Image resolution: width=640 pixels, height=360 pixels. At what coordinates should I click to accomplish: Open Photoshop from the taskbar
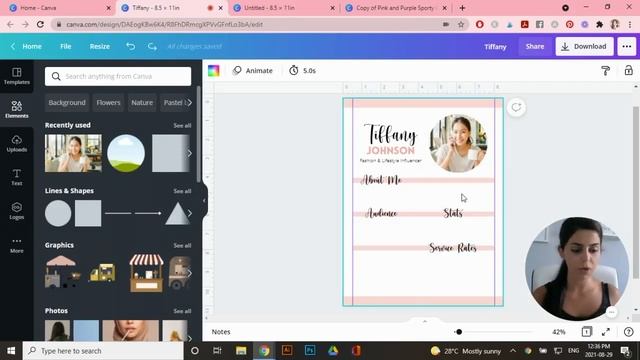coord(310,351)
